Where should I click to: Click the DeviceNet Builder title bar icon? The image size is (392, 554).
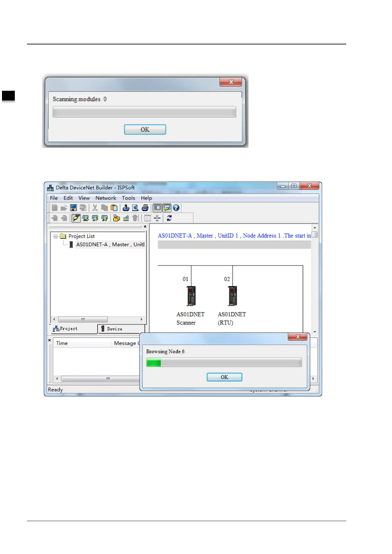(x=50, y=188)
